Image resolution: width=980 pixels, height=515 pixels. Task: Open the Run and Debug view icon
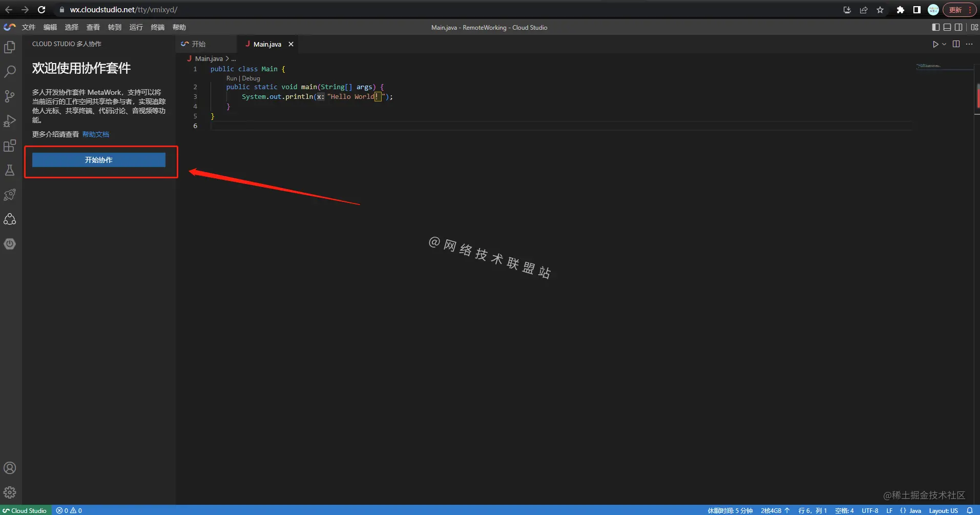(10, 121)
